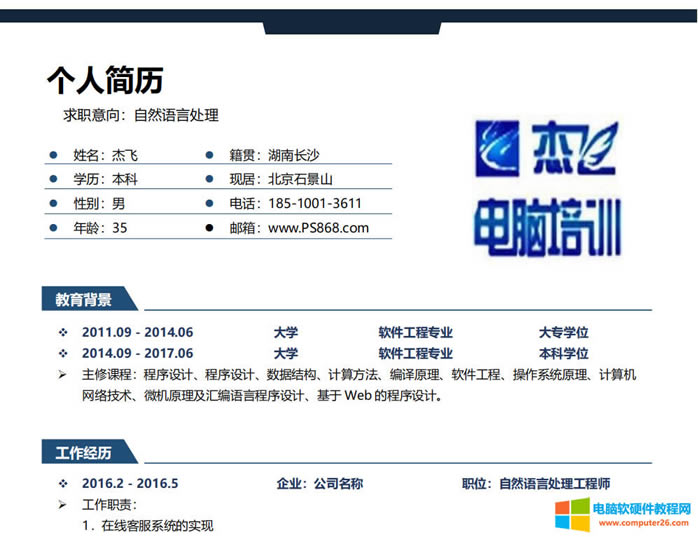
Task: Select the 教育背景 section header
Action: pyautogui.click(x=84, y=299)
